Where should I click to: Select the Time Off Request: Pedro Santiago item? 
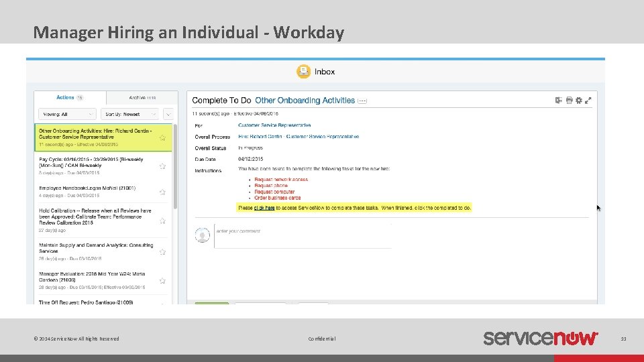pyautogui.click(x=103, y=301)
